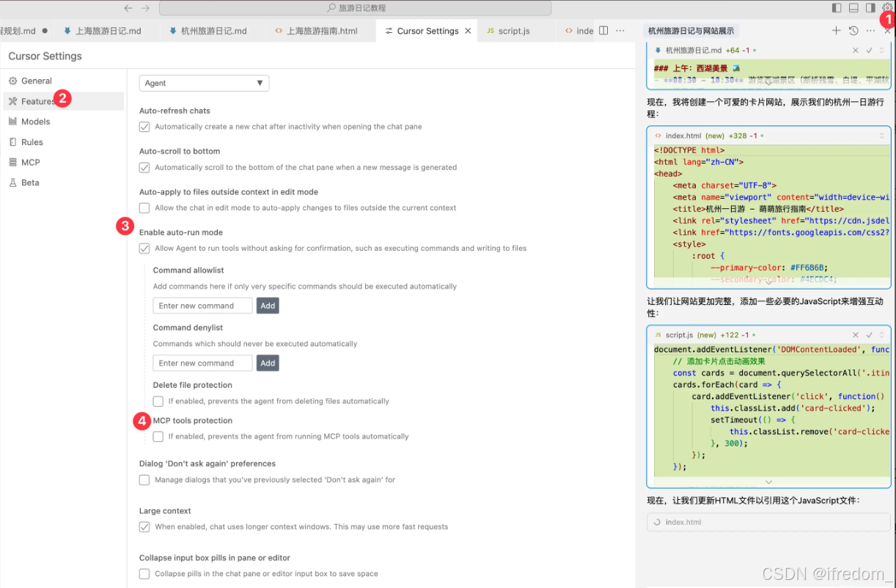Open the 杭州旅游日记与网站展示 chat tab
This screenshot has height=588, width=896.
[691, 31]
